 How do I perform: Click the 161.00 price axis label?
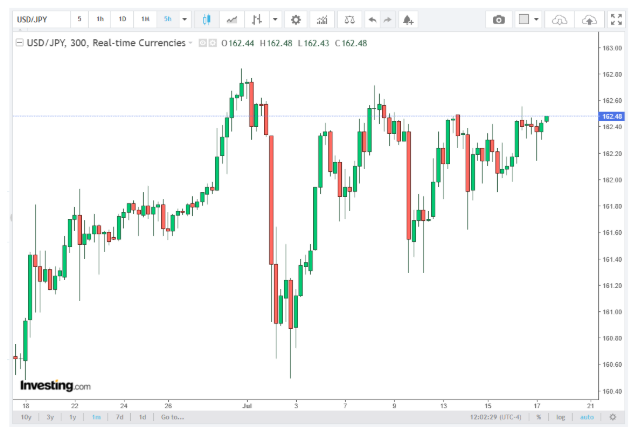click(612, 312)
